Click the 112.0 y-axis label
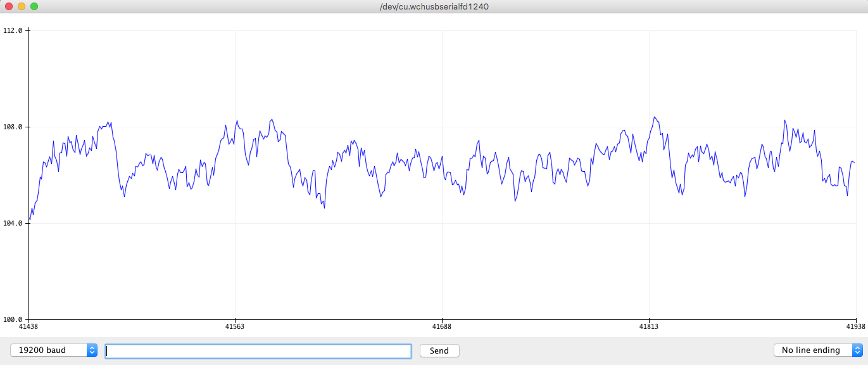The height and width of the screenshot is (365, 868). [13, 30]
